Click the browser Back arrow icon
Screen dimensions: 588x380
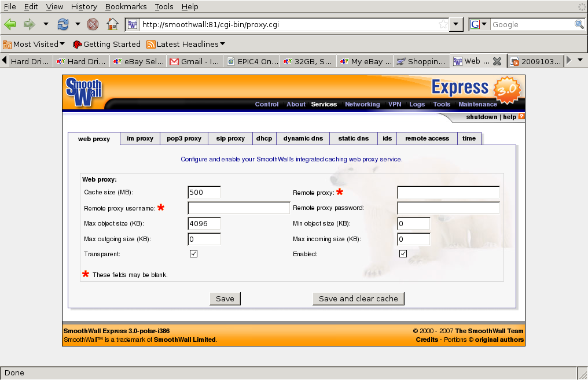coord(10,24)
